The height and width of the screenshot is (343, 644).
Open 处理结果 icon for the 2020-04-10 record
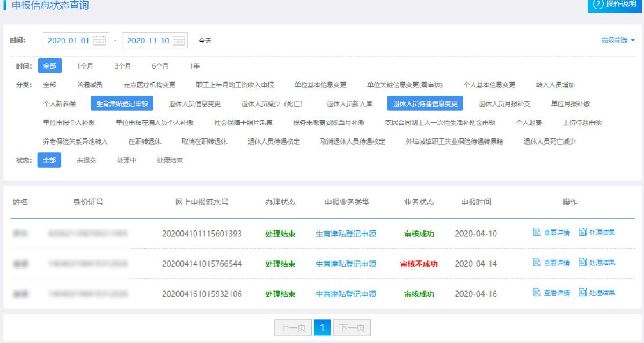583,232
